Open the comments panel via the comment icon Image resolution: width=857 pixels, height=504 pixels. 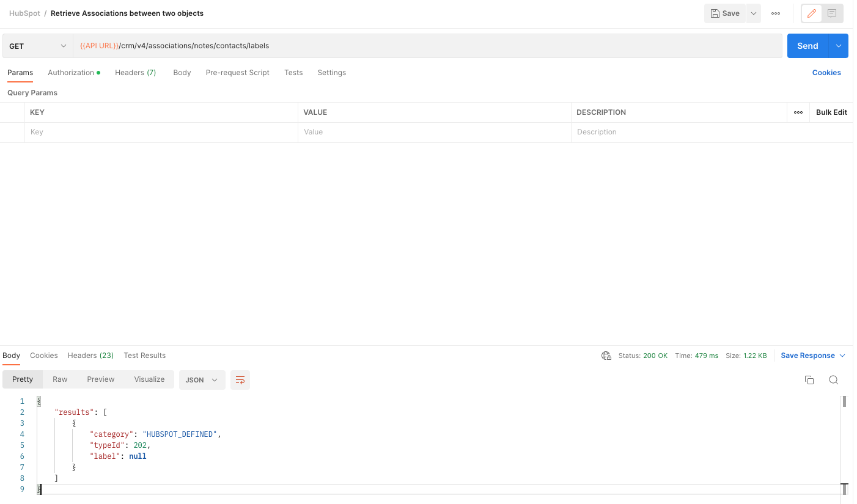tap(831, 13)
